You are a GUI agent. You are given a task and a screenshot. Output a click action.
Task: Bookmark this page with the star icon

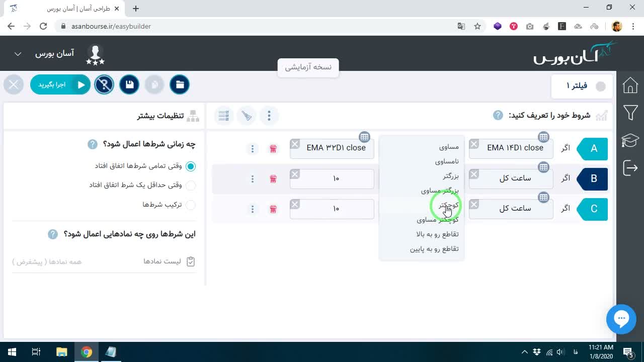point(477,26)
